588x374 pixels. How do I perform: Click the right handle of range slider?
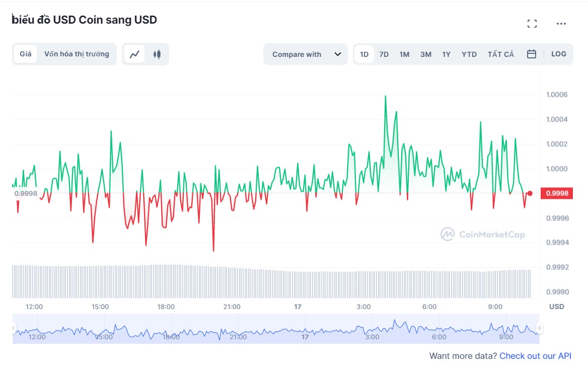click(540, 329)
